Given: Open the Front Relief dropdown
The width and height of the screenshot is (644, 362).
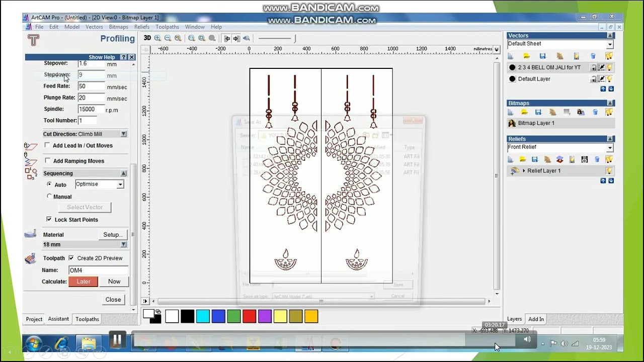Looking at the screenshot, I should (610, 148).
